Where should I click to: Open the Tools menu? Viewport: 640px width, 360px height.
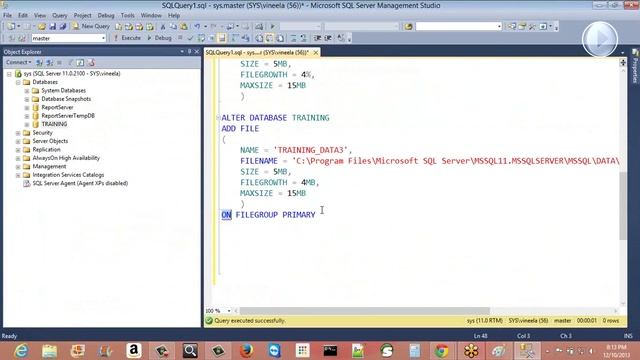(x=127, y=16)
